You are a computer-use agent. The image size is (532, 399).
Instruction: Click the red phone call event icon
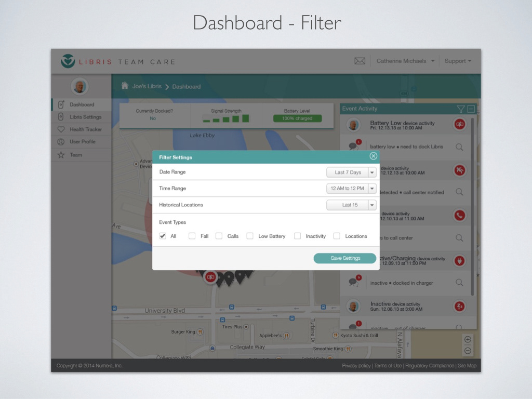pyautogui.click(x=460, y=216)
